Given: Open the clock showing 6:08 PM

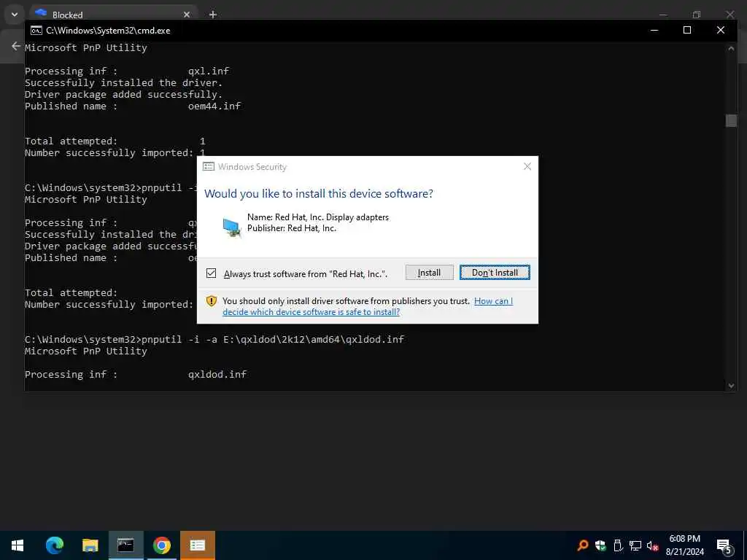Looking at the screenshot, I should click(684, 545).
